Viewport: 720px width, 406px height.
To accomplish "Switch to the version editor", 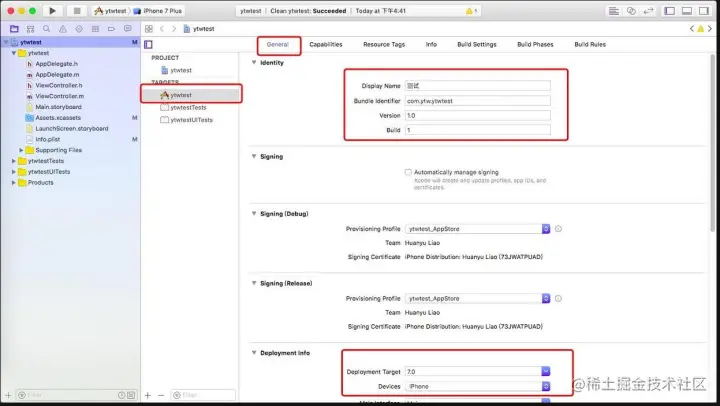I will pos(648,11).
